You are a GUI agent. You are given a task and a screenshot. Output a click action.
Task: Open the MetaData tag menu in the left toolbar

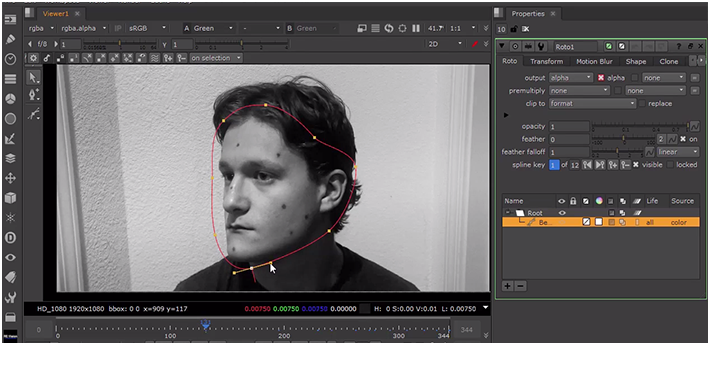coord(10,277)
